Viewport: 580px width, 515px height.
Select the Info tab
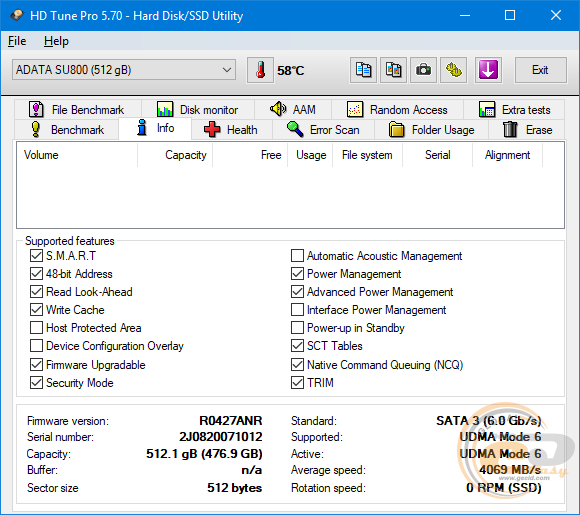pos(155,128)
